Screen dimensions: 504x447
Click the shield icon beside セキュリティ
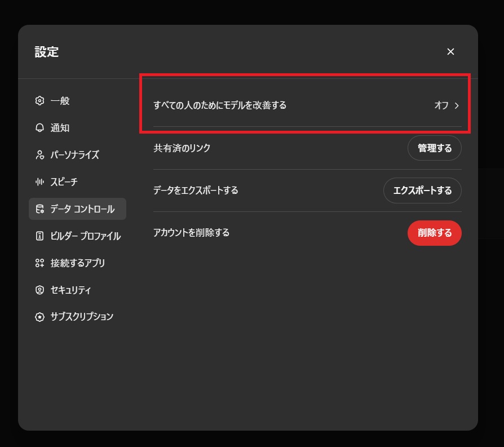(x=39, y=290)
